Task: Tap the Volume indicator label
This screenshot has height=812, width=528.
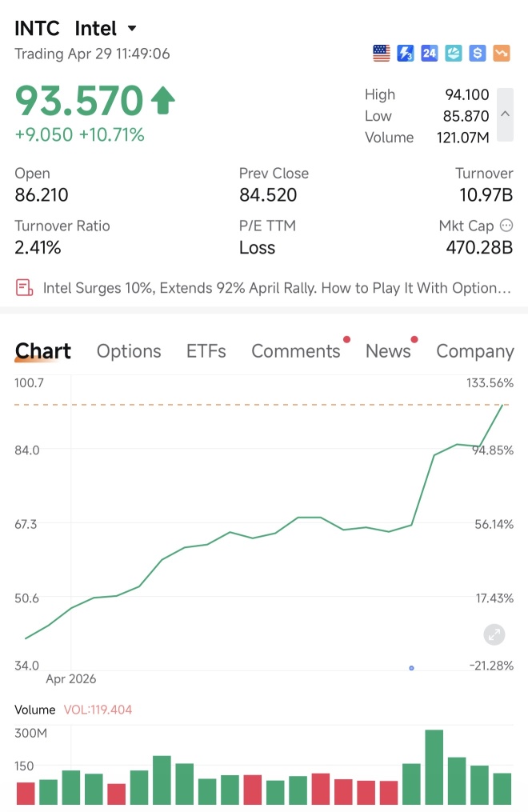Action: click(x=34, y=710)
